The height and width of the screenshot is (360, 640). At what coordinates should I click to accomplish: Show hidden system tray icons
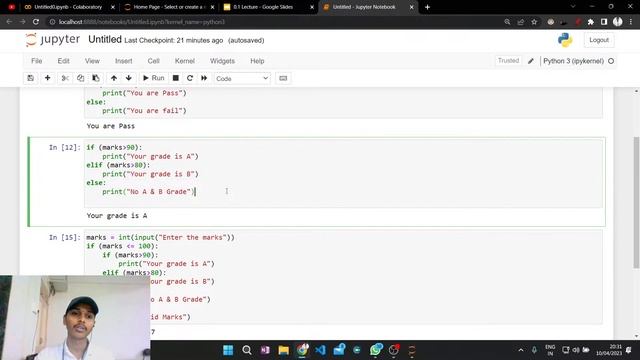[x=521, y=350]
